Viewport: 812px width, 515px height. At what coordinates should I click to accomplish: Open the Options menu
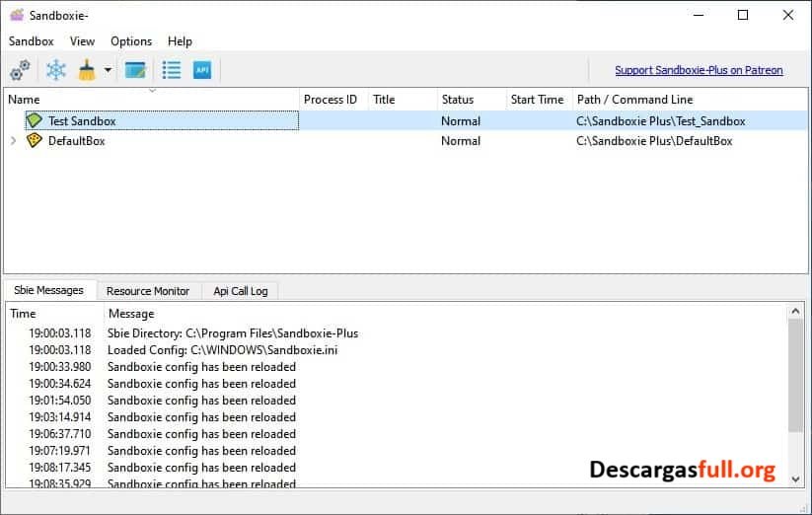[x=131, y=40]
